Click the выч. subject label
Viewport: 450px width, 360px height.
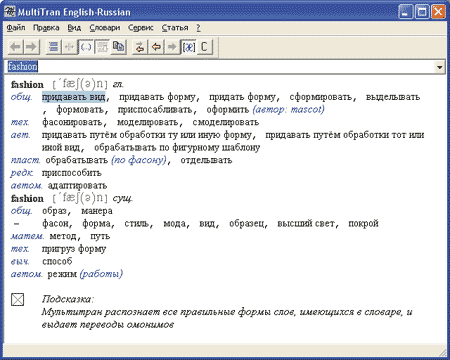(x=20, y=262)
